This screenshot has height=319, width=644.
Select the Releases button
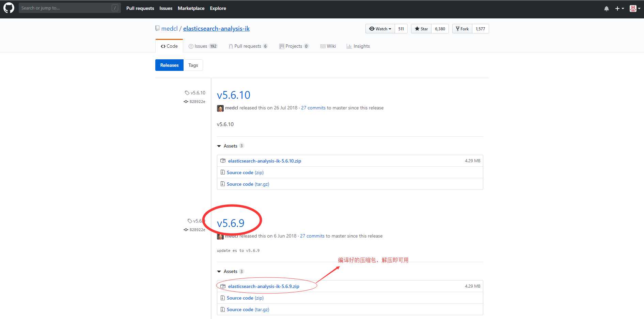[x=169, y=65]
